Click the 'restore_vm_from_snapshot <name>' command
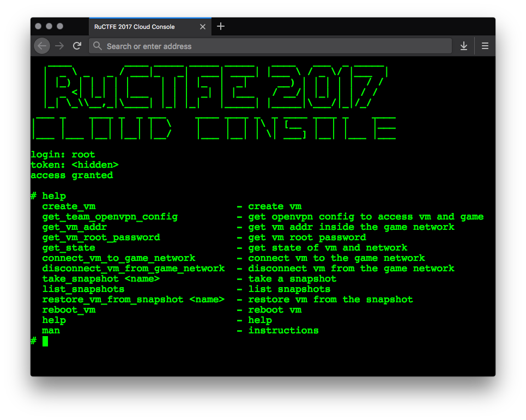526x420 pixels. [134, 300]
